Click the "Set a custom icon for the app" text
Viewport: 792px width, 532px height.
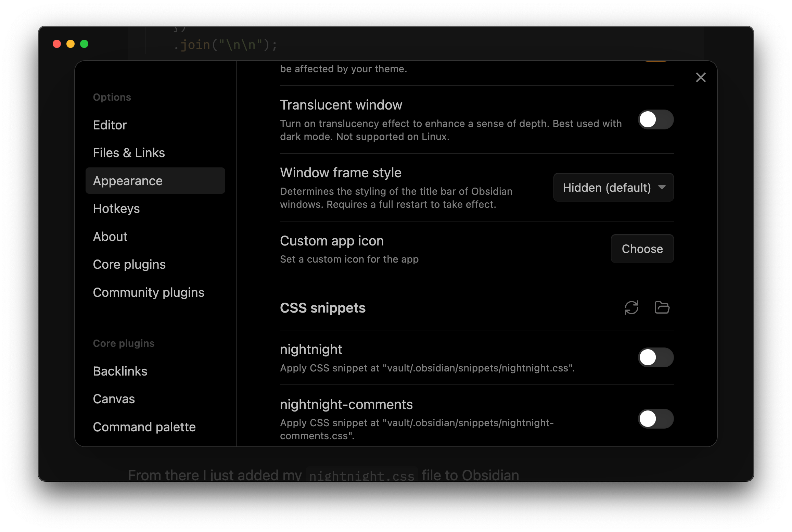[x=349, y=259]
